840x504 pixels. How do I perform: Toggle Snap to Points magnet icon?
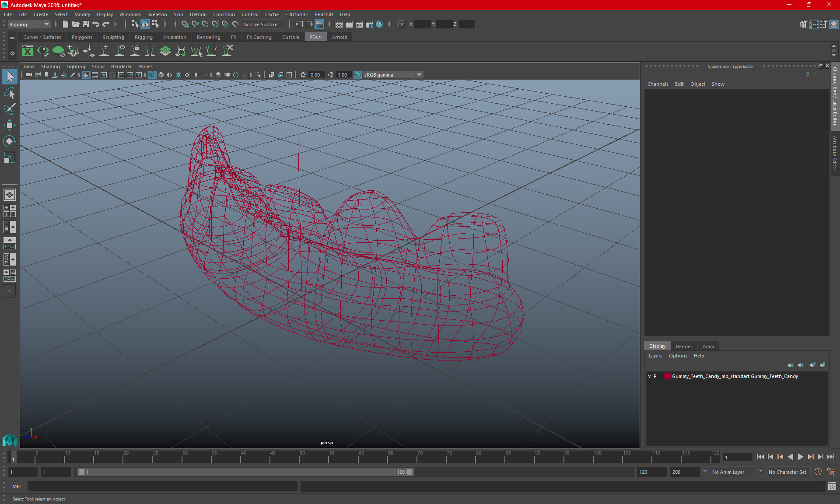tap(205, 24)
